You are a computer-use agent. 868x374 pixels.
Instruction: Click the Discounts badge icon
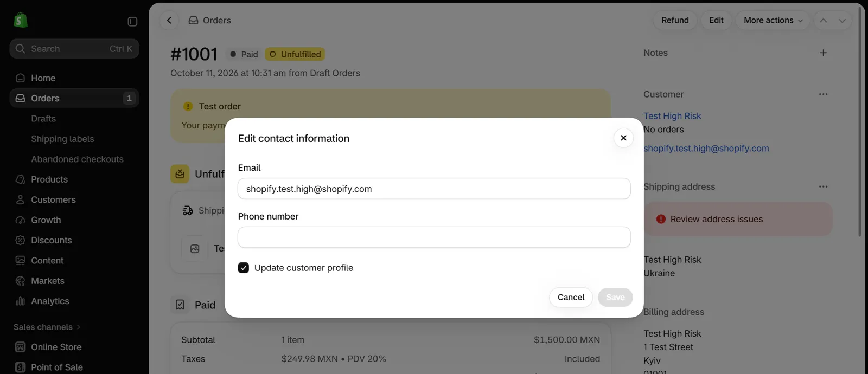pos(21,240)
